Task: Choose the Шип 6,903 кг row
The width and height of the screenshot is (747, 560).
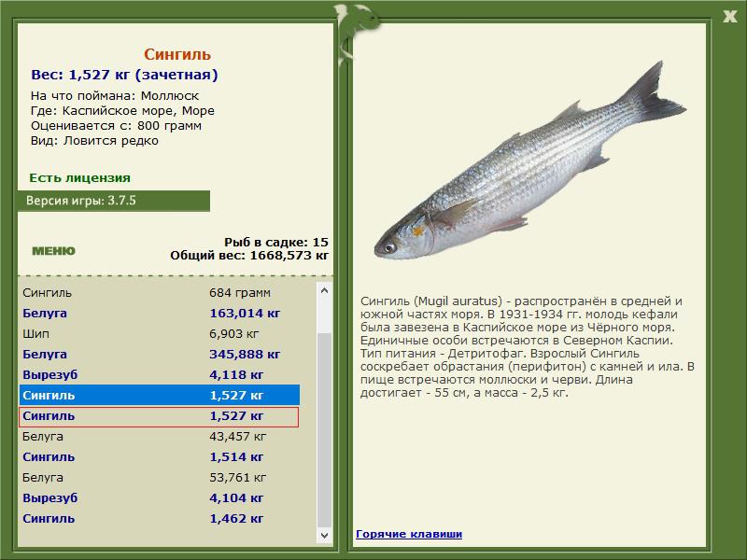Action: pyautogui.click(x=159, y=334)
